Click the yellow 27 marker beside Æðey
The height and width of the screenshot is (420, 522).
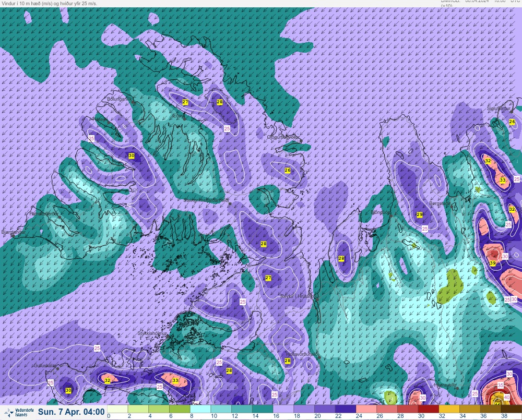pyautogui.click(x=185, y=102)
